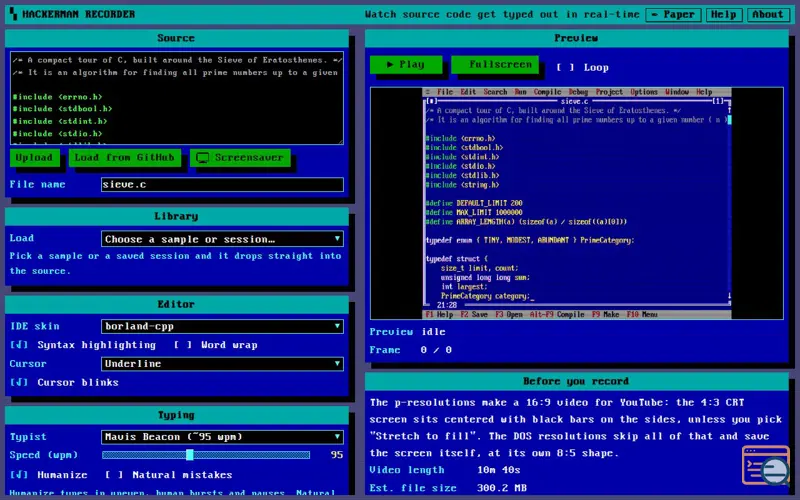
Task: Switch to the Paper theme button
Action: (673, 14)
